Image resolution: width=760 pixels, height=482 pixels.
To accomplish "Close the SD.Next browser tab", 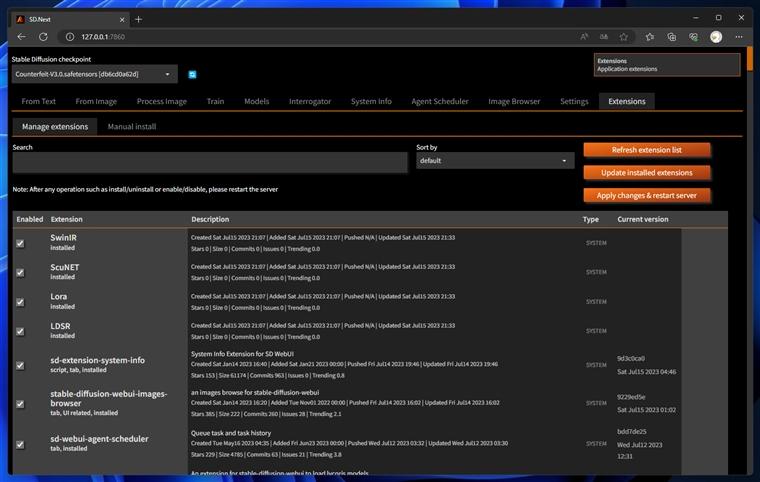I will pyautogui.click(x=122, y=19).
